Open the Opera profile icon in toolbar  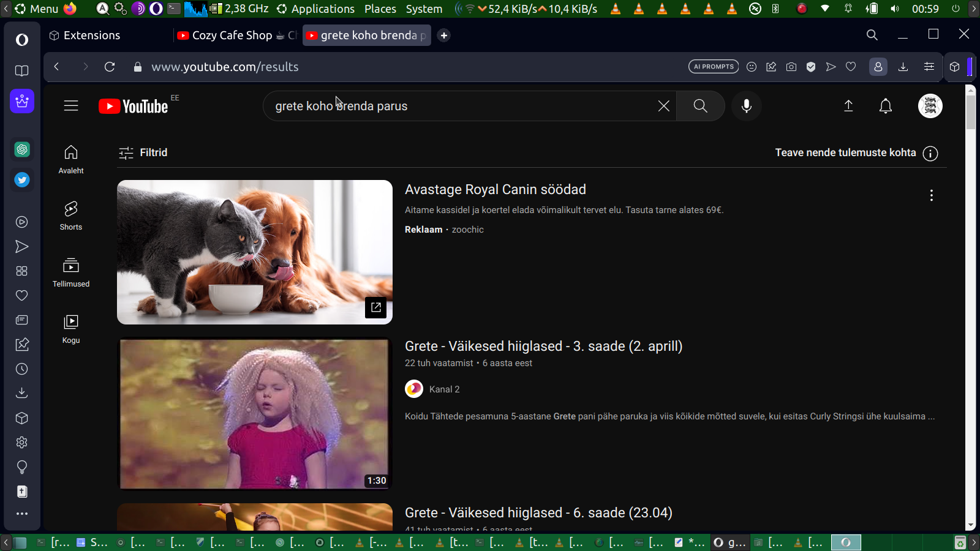[878, 67]
